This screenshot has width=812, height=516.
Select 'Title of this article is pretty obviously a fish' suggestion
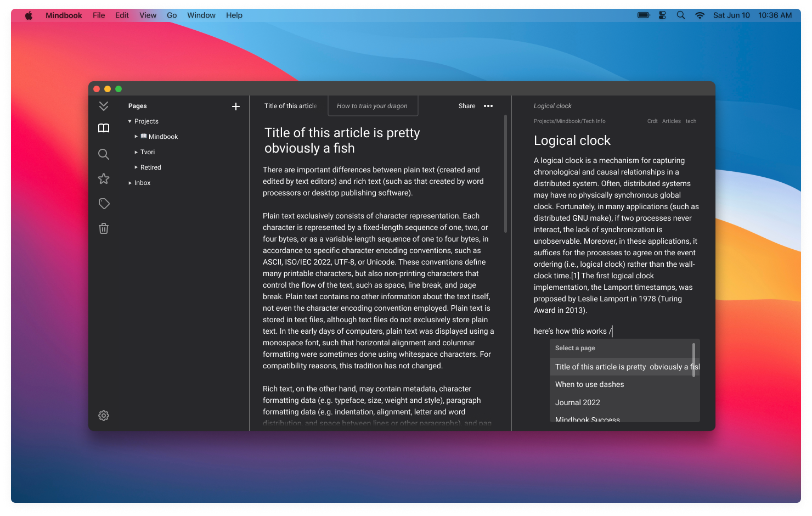coord(625,367)
